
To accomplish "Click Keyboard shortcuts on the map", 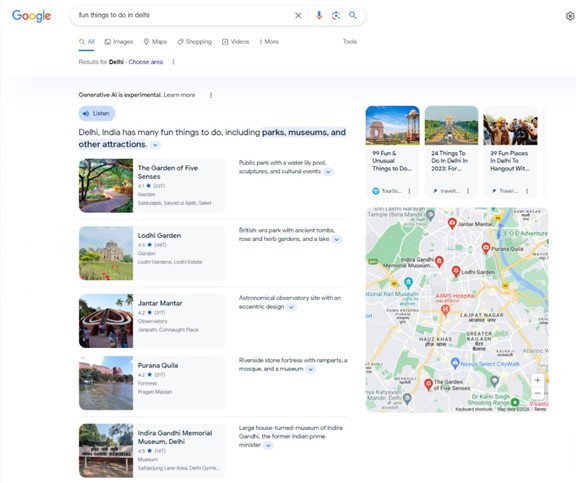I will point(474,409).
